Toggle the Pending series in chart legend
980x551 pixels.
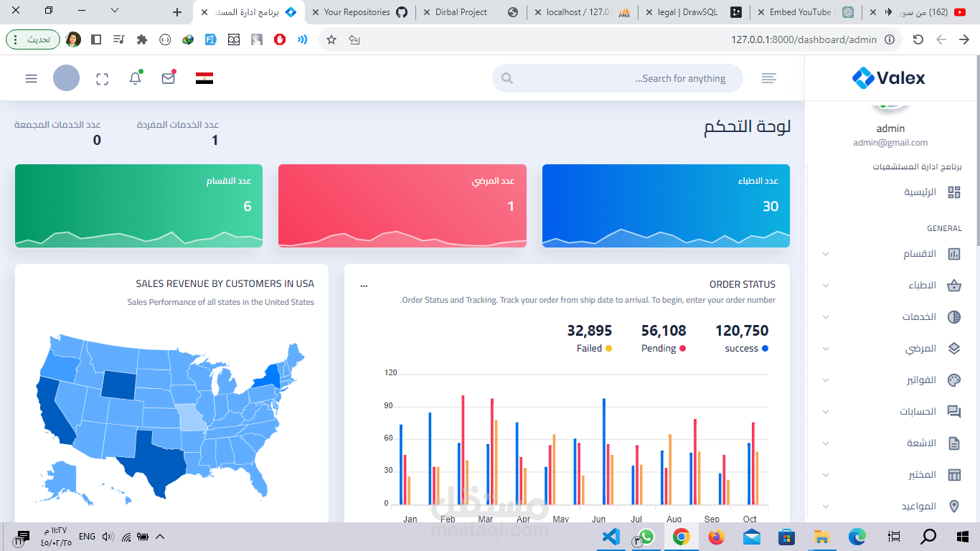(x=664, y=349)
